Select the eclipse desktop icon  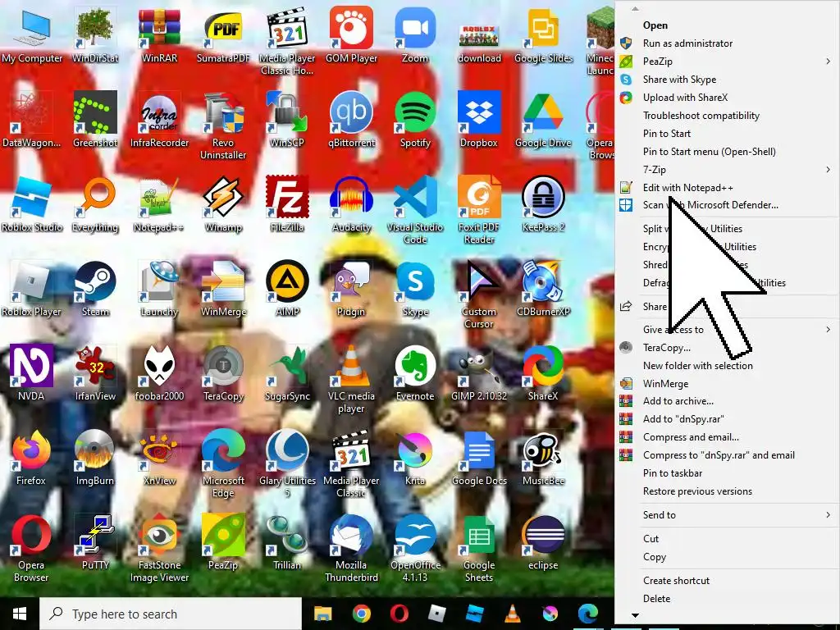tap(543, 543)
